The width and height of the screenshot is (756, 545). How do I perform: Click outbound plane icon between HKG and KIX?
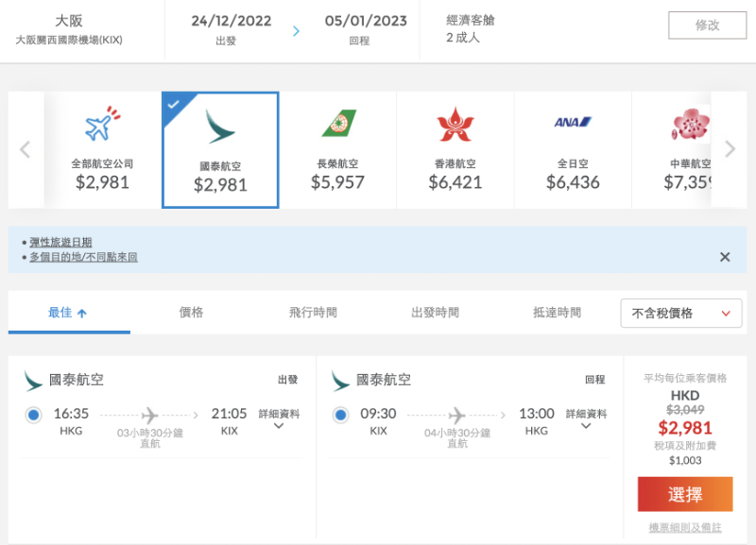[149, 415]
